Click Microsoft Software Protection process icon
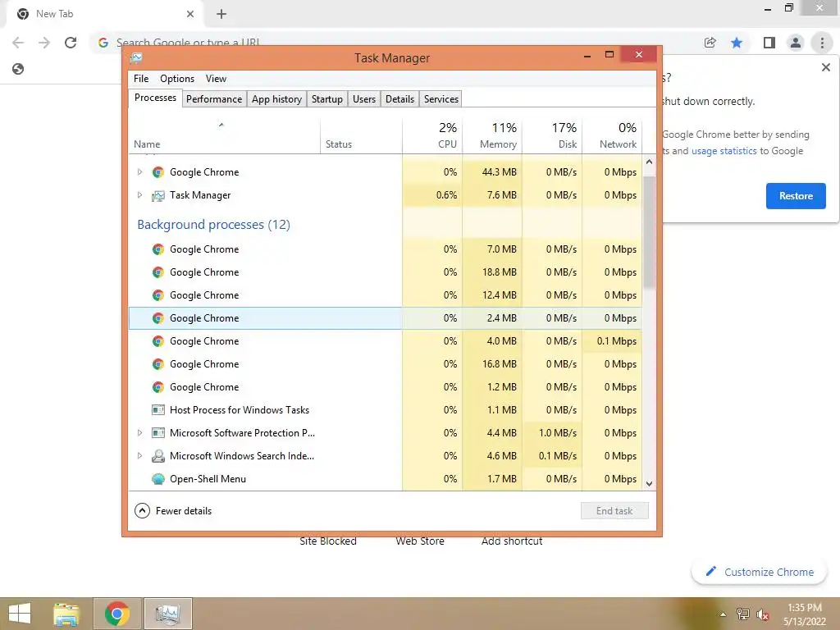 158,433
